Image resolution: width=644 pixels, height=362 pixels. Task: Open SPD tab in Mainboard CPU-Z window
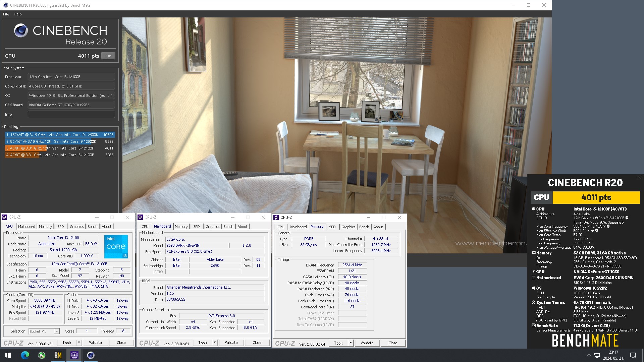pos(197,227)
